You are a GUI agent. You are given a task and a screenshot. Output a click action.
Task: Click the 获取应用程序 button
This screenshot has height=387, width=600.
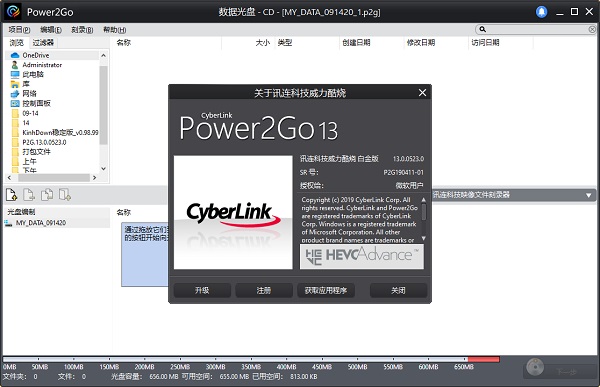326,291
